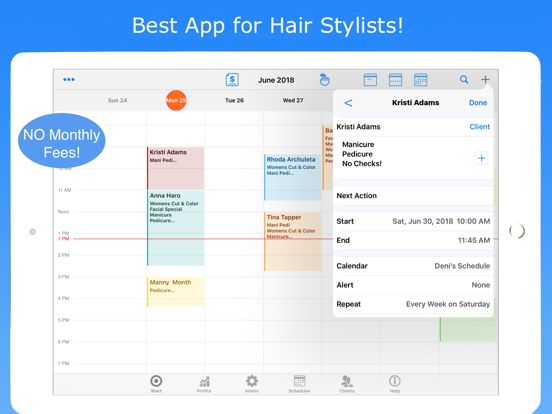Select Sun 24 day header

pyautogui.click(x=117, y=100)
